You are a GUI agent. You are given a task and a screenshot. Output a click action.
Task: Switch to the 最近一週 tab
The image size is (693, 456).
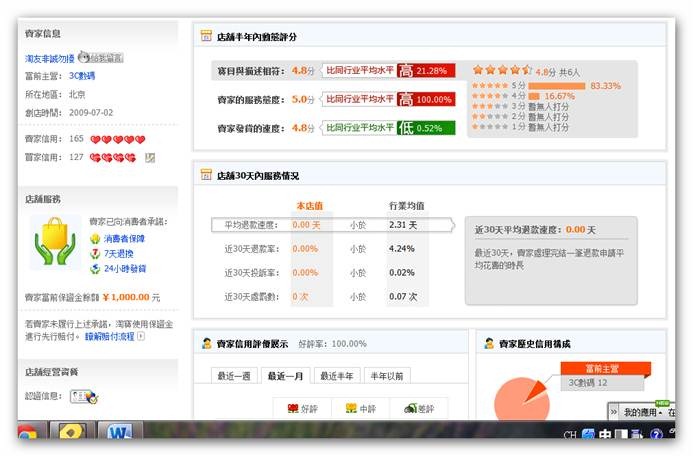[x=234, y=376]
